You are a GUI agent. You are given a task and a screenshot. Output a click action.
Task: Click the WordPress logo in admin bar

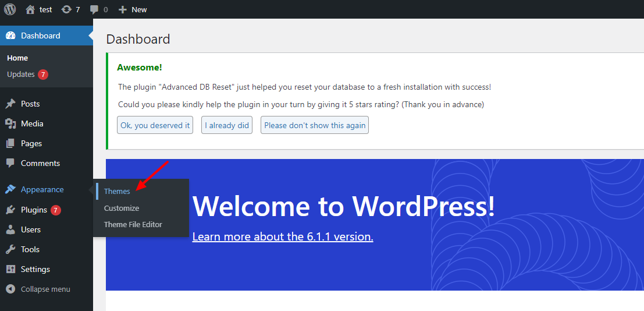pyautogui.click(x=10, y=9)
